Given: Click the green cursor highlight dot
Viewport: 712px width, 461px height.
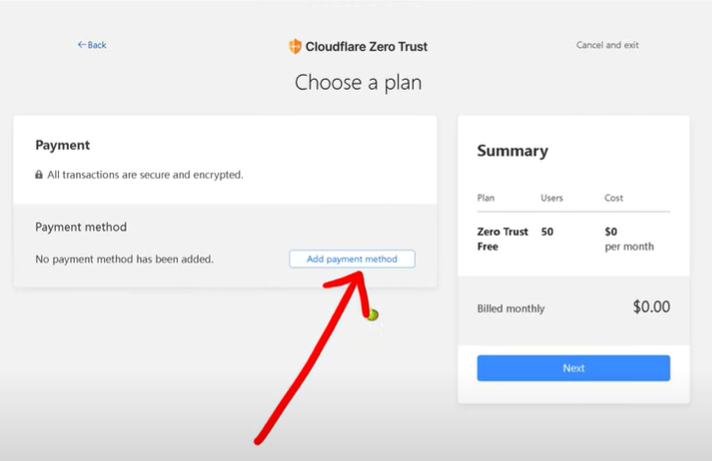Looking at the screenshot, I should tap(372, 315).
